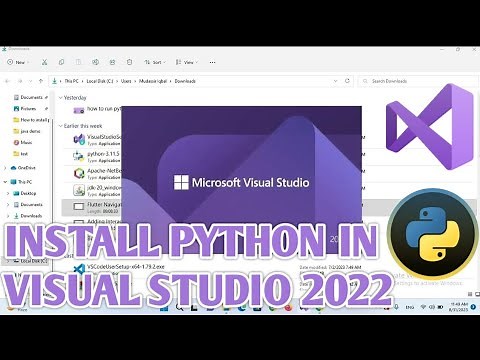
Task: Click Downloads in address path
Action: (x=185, y=81)
